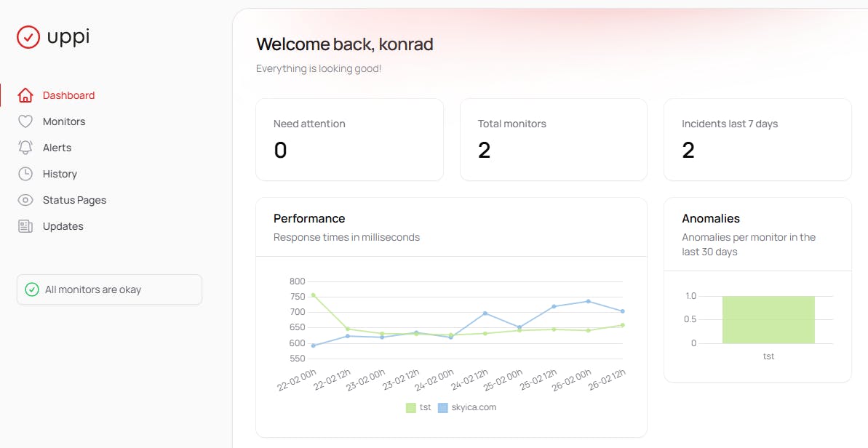Open the Total monitors card
The width and height of the screenshot is (868, 448).
[554, 140]
